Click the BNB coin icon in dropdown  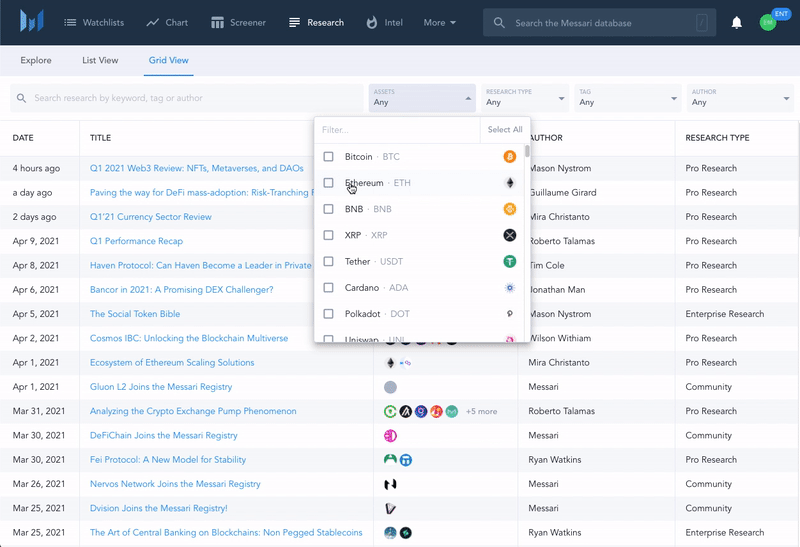click(510, 209)
